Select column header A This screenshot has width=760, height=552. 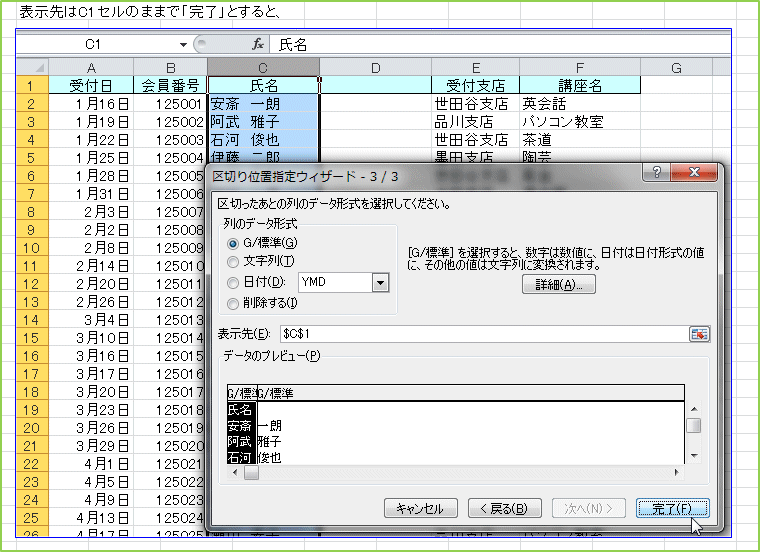click(91, 67)
